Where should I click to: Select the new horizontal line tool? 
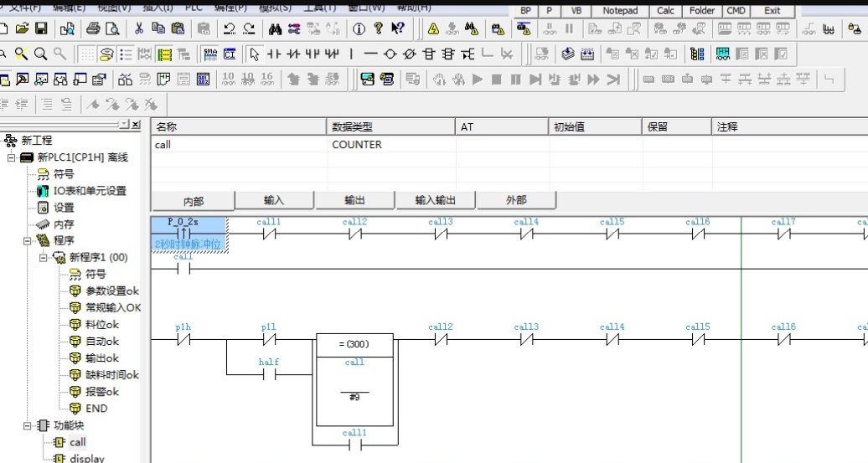click(369, 54)
